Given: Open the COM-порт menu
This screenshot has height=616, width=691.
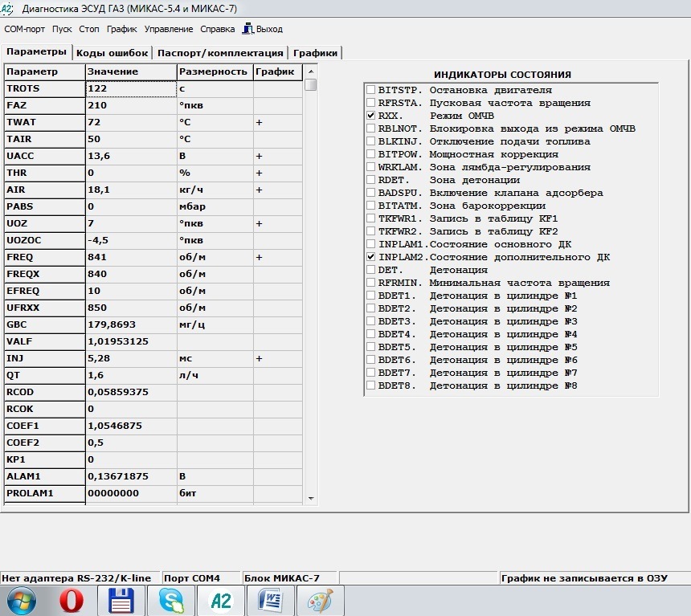Looking at the screenshot, I should (25, 29).
